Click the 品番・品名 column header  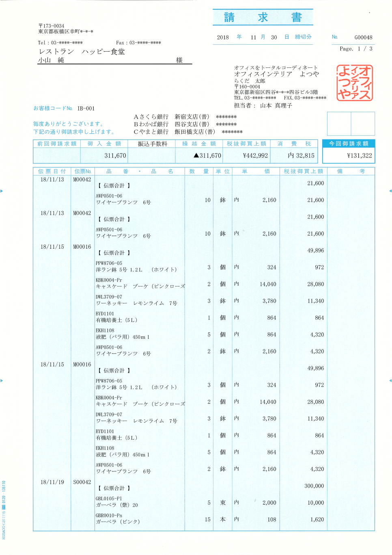(140, 171)
